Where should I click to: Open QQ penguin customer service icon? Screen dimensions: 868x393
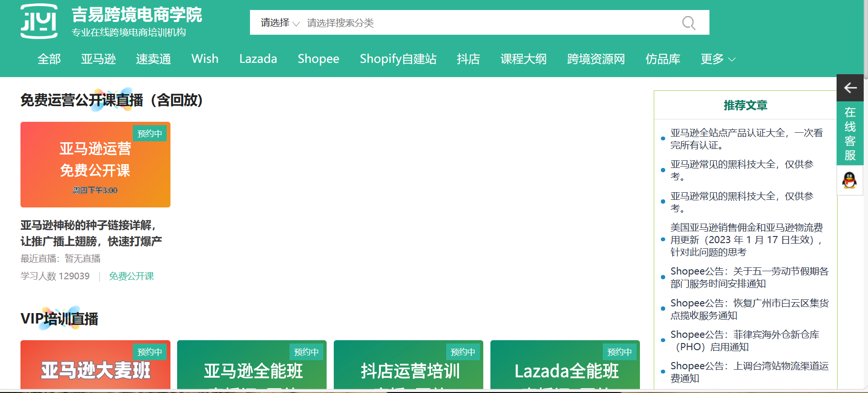tap(849, 180)
